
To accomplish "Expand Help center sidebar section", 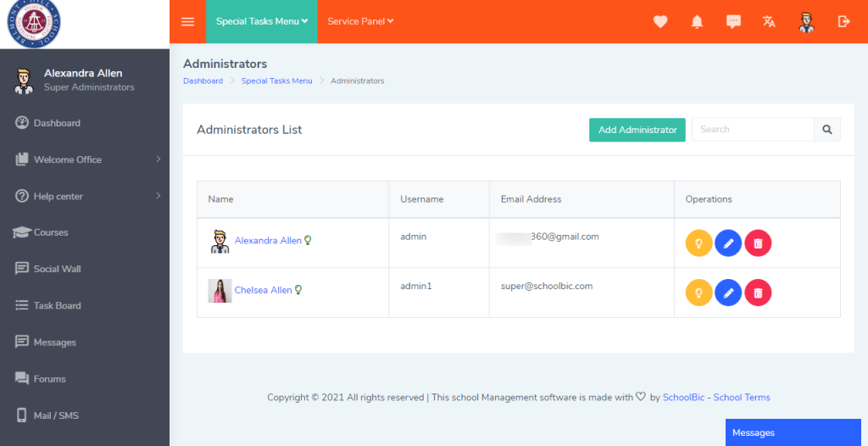I will click(85, 196).
